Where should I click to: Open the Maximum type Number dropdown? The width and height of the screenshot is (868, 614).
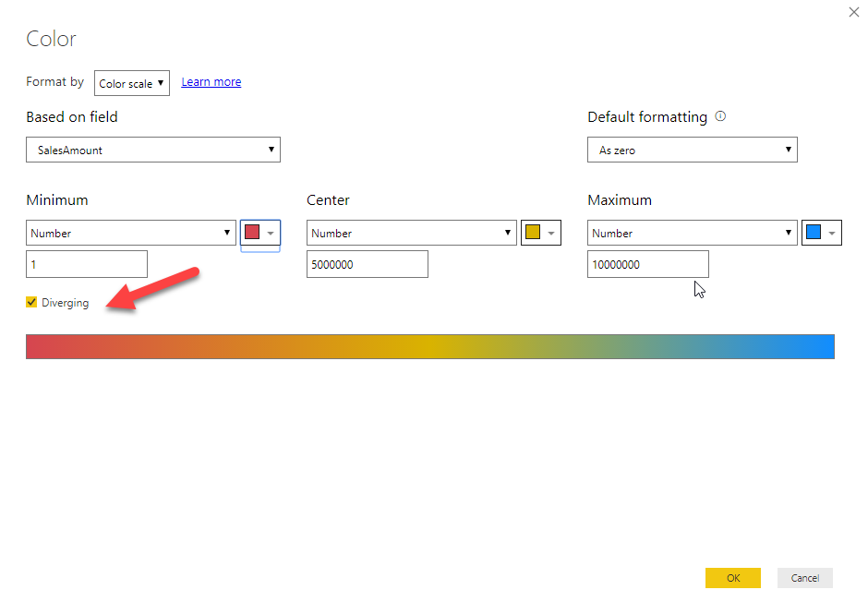point(693,233)
